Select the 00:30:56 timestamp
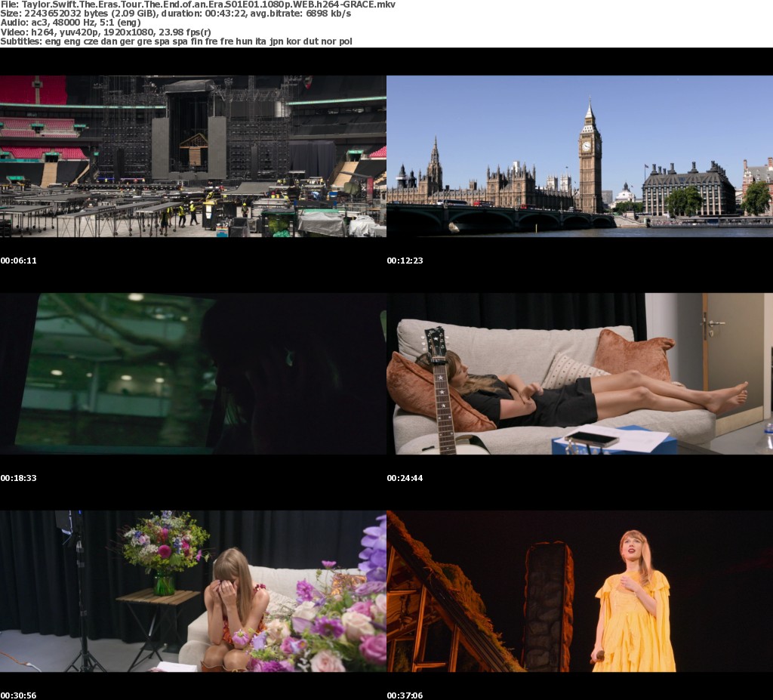Screen dimensions: 773x700 click(x=19, y=695)
